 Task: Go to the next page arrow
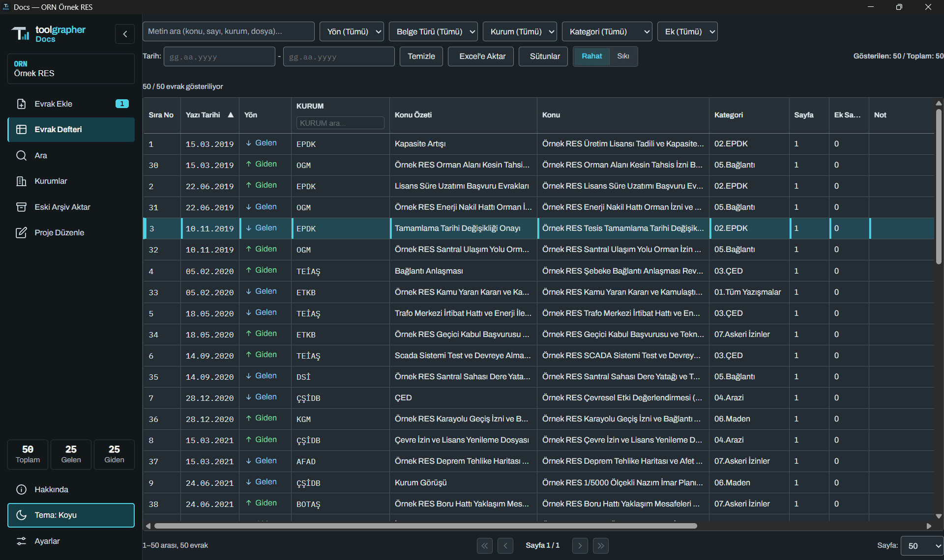click(580, 545)
